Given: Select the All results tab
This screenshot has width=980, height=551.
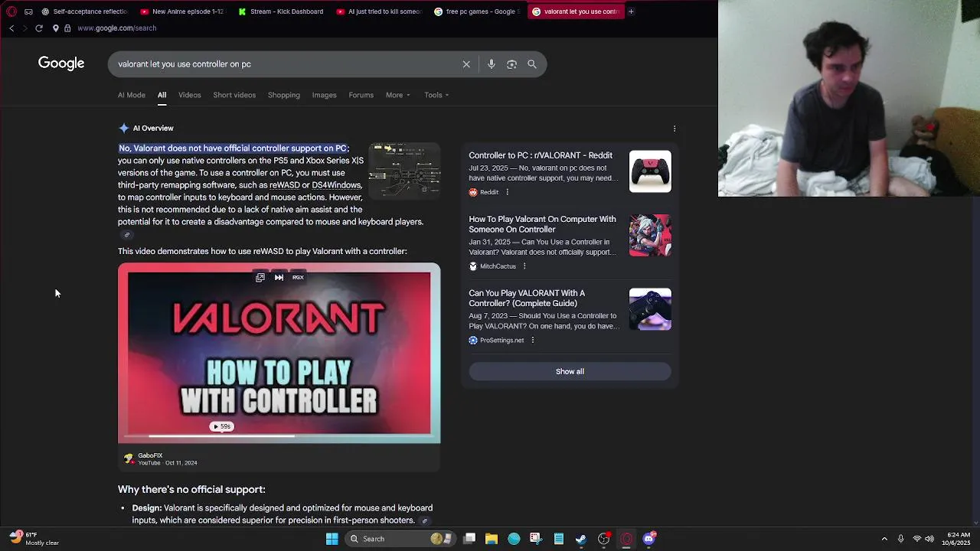Looking at the screenshot, I should (x=162, y=95).
